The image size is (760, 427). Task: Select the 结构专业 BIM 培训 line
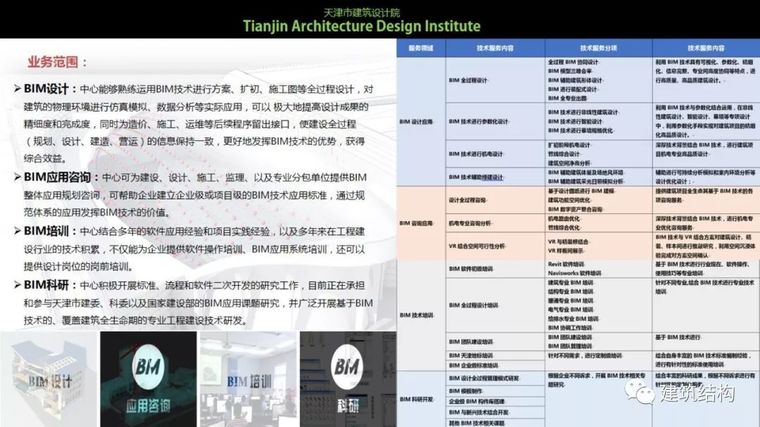click(570, 291)
